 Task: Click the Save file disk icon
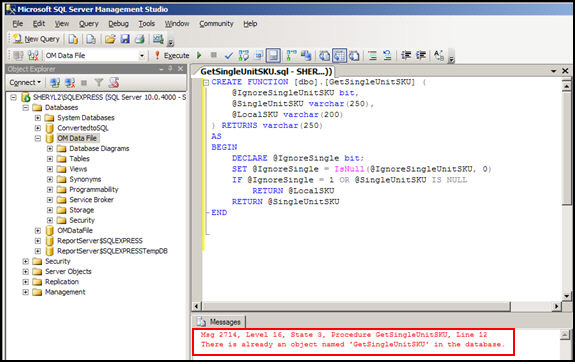click(125, 39)
